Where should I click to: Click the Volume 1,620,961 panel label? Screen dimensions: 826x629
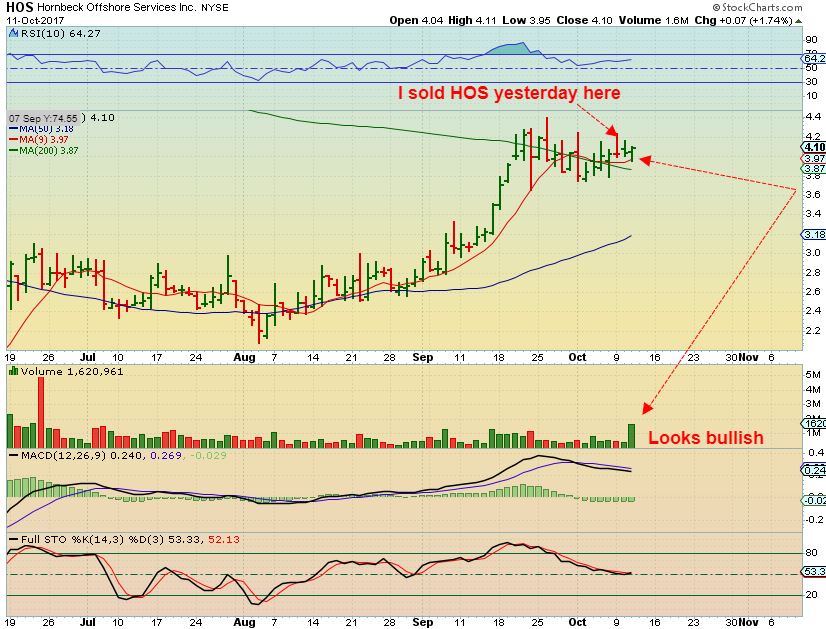click(x=72, y=371)
